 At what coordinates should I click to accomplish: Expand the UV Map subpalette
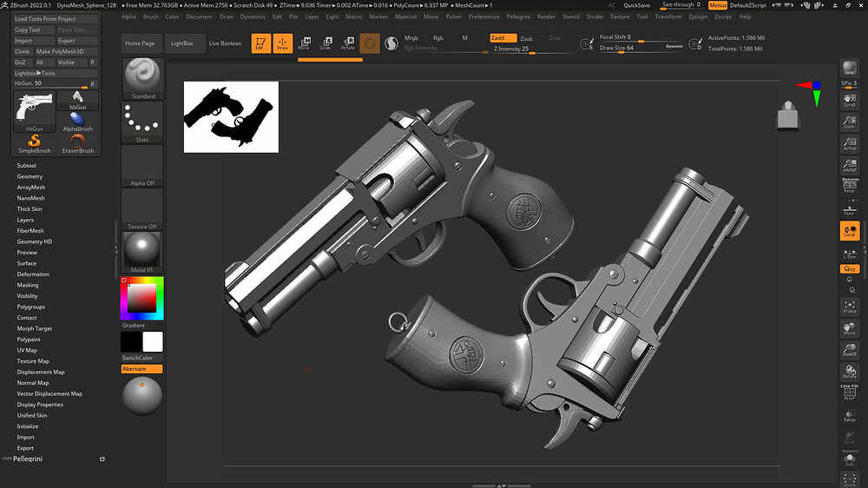click(27, 350)
